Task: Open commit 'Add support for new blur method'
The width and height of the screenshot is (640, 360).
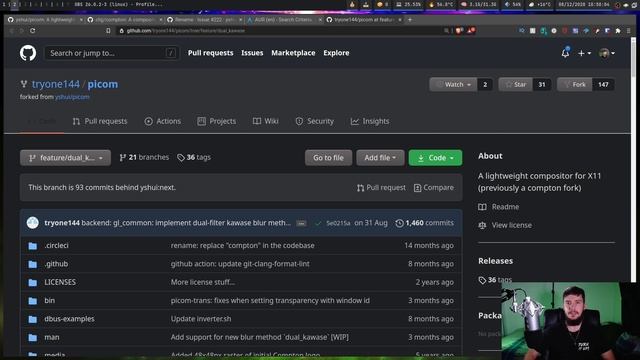Action: click(260, 337)
